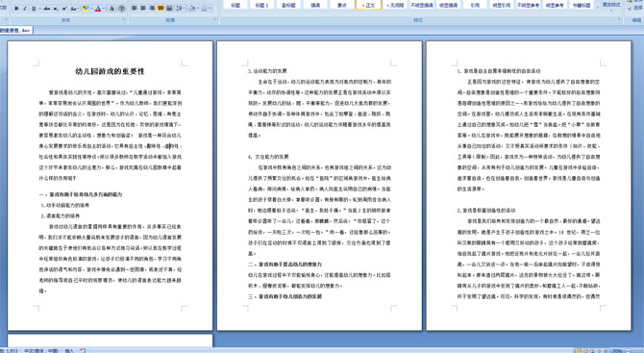Apply strikethrough to selected text
644x353 pixels.
pos(47,9)
